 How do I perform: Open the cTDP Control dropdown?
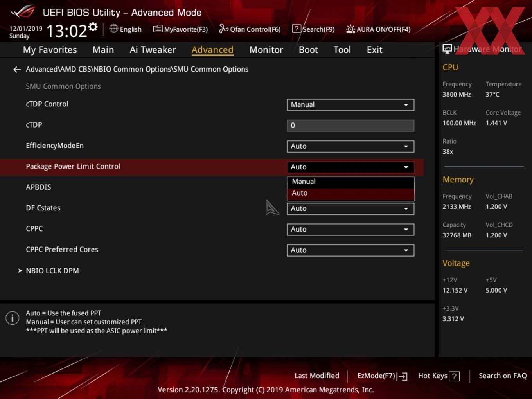tap(350, 105)
